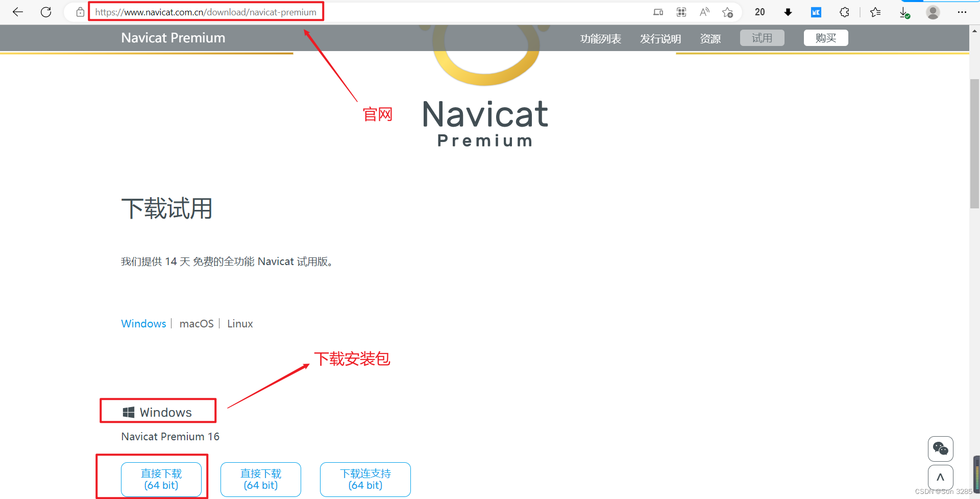Go back to the previous page

tap(18, 12)
